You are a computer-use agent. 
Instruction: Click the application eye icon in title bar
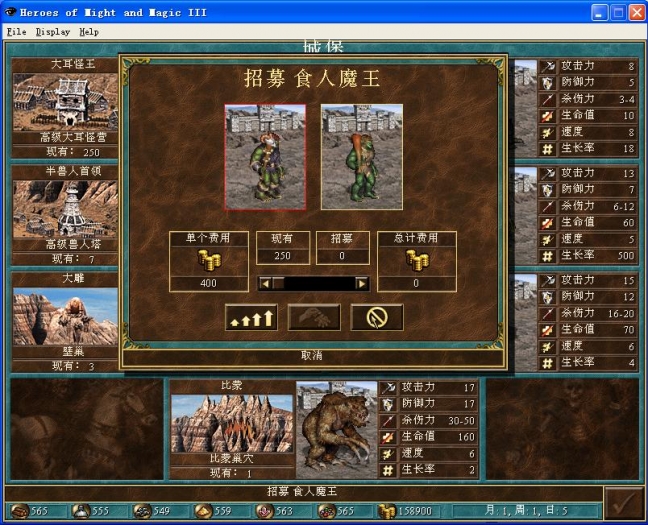point(10,12)
